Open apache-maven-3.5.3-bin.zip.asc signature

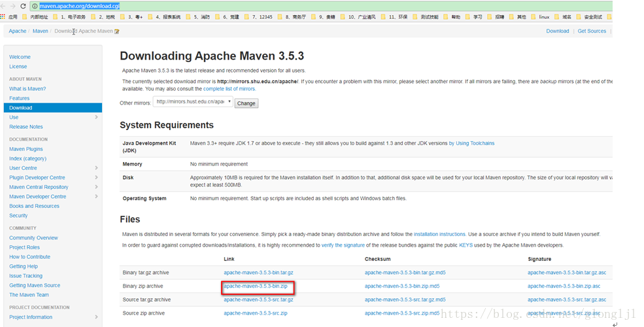click(x=564, y=286)
